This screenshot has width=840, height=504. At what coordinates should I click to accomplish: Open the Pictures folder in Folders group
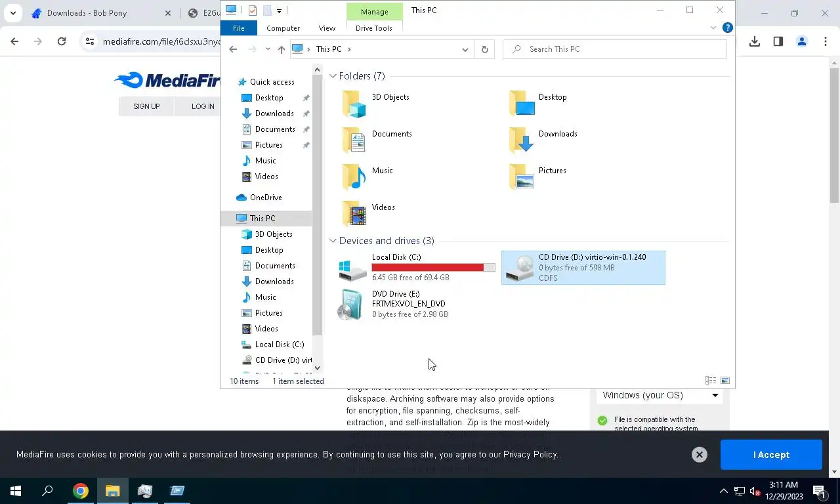(x=522, y=177)
